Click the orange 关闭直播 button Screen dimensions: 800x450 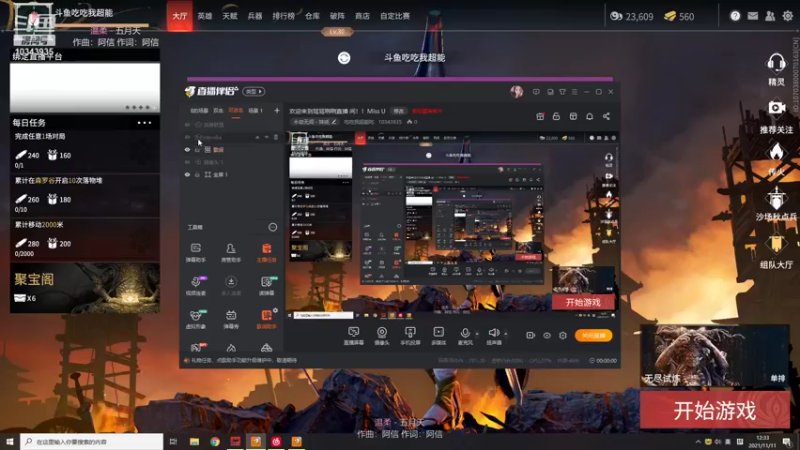[593, 335]
